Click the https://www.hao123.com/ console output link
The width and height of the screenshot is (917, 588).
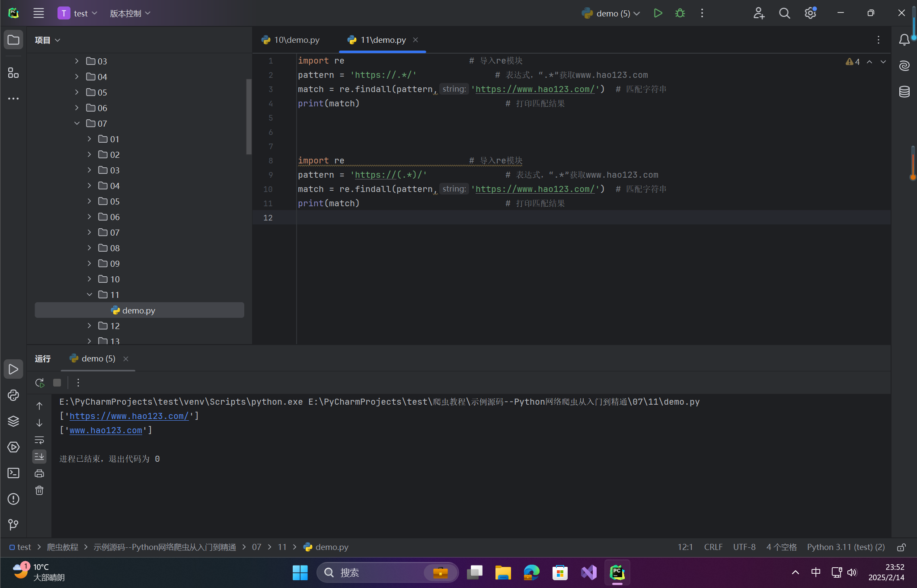129,416
